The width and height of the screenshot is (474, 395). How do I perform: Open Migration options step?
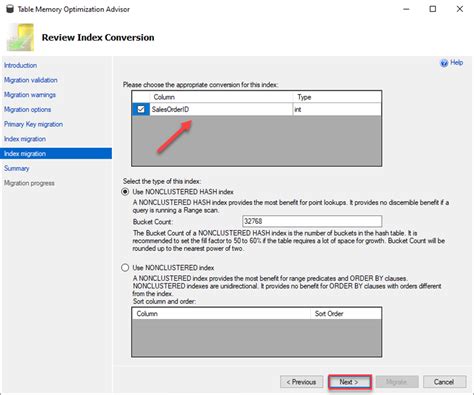click(x=27, y=109)
